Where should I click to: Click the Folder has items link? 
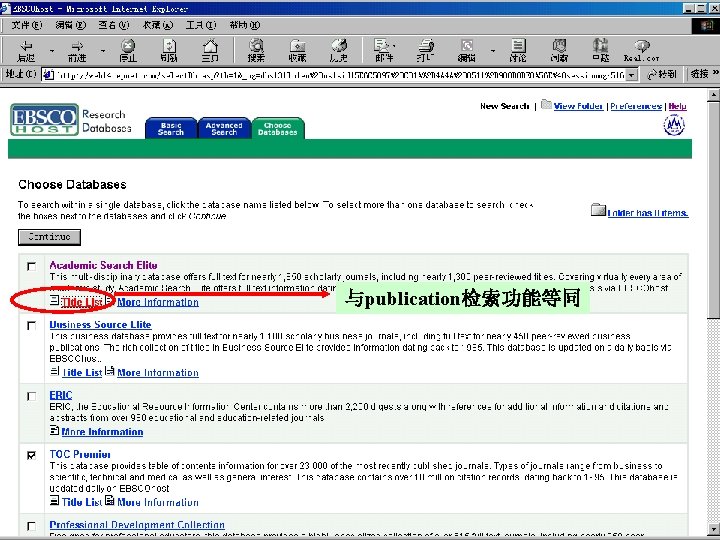(648, 213)
